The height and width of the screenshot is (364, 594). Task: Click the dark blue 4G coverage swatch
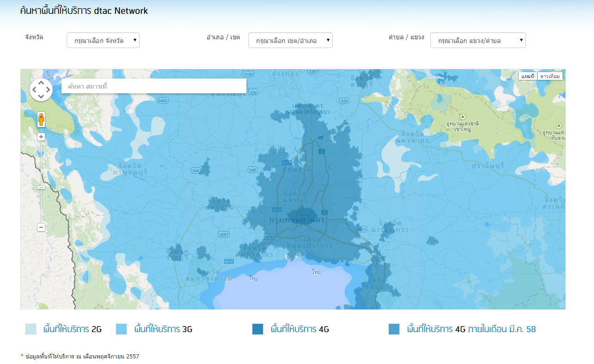[257, 329]
